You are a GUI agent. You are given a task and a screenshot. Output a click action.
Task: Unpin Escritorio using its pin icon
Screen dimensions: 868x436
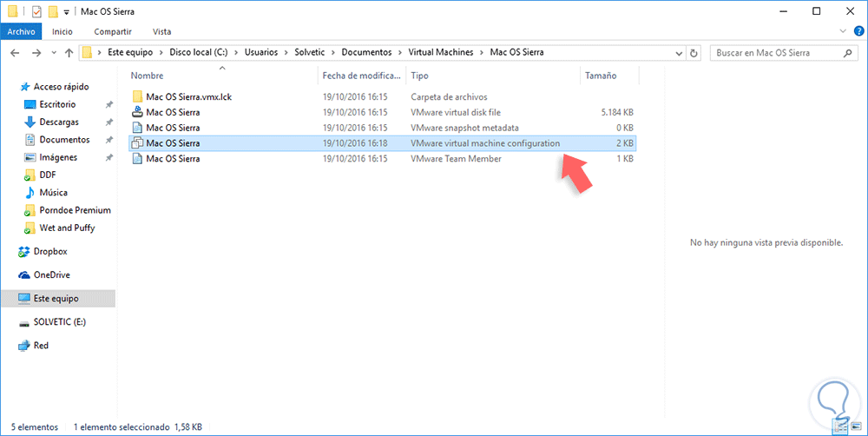pyautogui.click(x=109, y=105)
